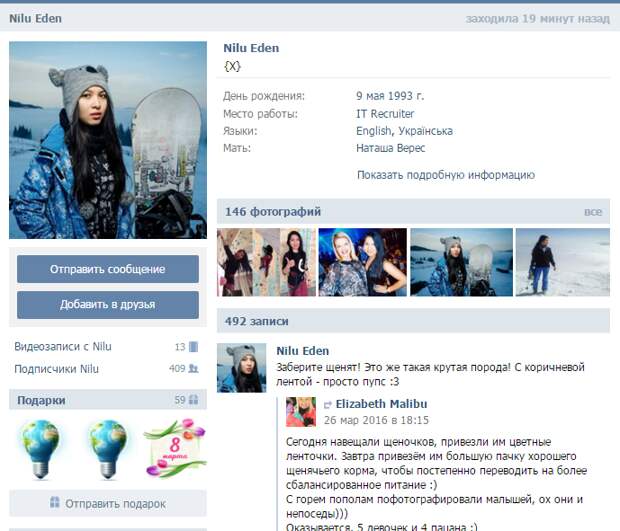Open the two women photo thumbnail
Image resolution: width=620 pixels, height=531 pixels.
pyautogui.click(x=362, y=262)
